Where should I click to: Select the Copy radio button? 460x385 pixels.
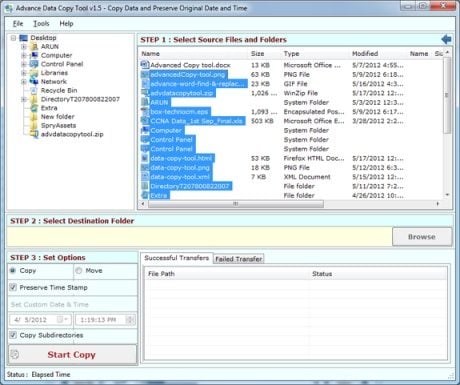[x=13, y=271]
